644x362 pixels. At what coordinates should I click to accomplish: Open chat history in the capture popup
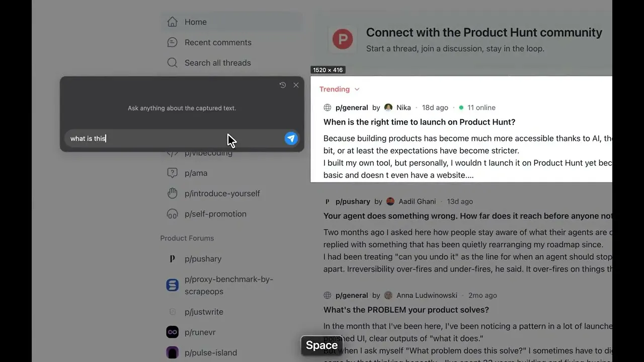point(283,85)
